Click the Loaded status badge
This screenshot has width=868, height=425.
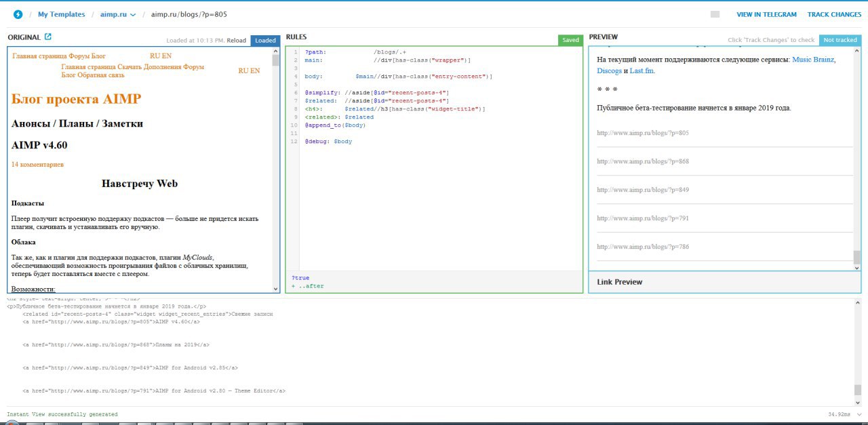265,41
